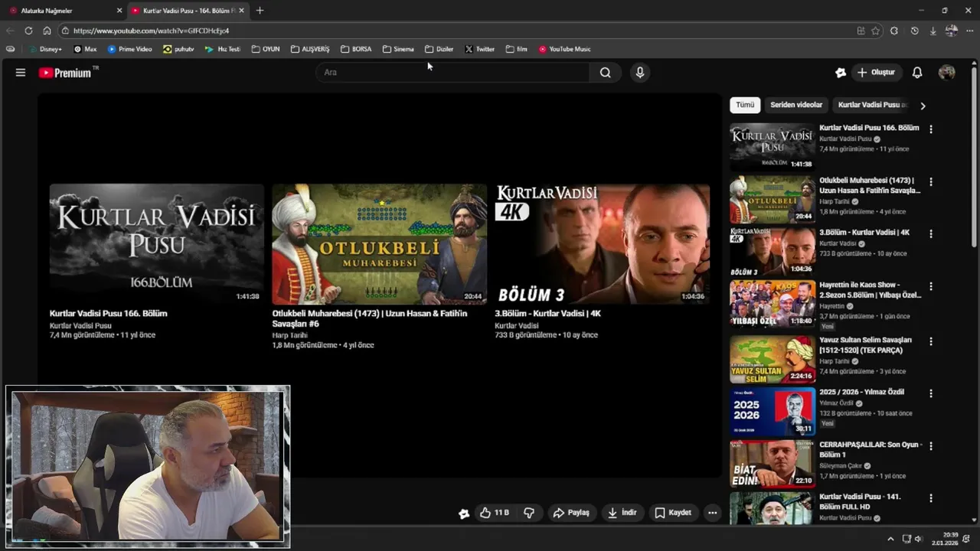Switch to Alaturka Nağmeler tab
The image size is (980, 551).
pyautogui.click(x=61, y=11)
